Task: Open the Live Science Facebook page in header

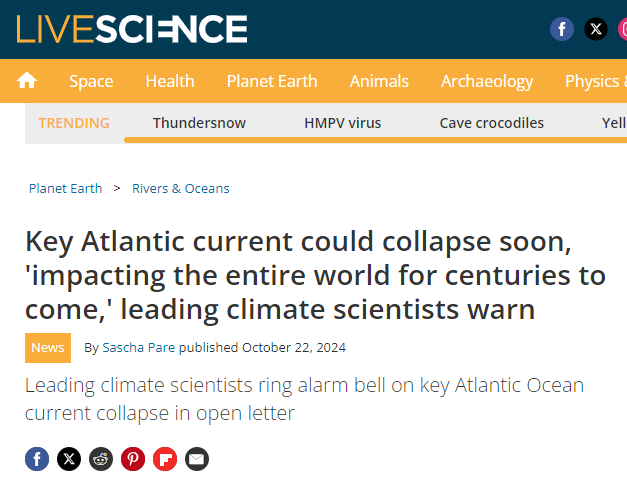Action: point(562,29)
